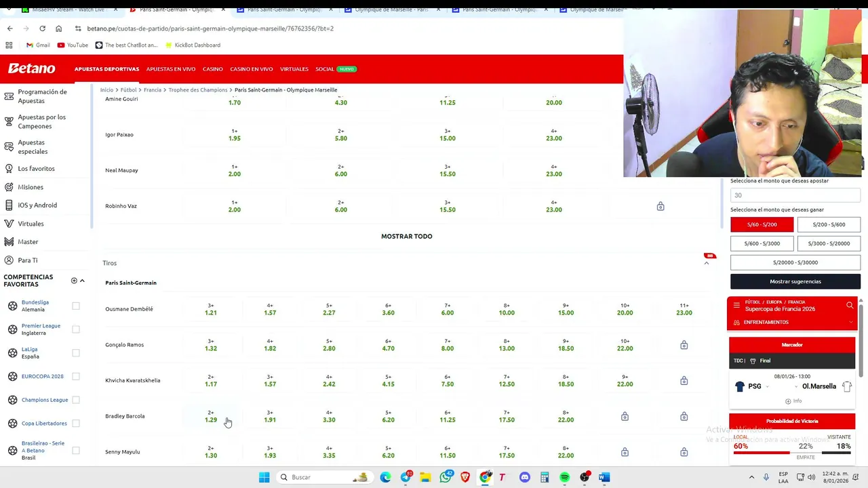This screenshot has height=488, width=868.
Task: Reload the page with the refresh icon
Action: [x=42, y=28]
